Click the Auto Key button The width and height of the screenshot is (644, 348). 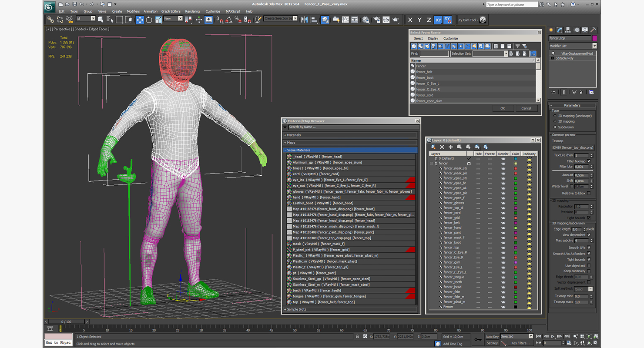pos(492,336)
